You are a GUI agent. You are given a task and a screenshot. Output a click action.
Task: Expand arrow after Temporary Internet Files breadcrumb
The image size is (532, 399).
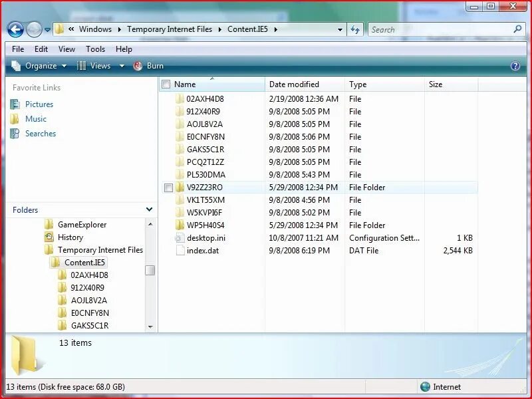pos(220,29)
